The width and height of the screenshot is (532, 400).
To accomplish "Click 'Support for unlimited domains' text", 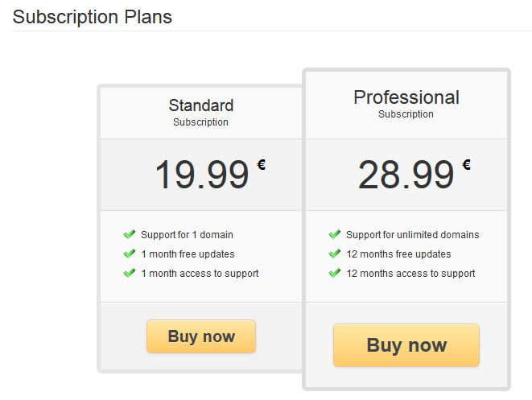I will point(412,235).
